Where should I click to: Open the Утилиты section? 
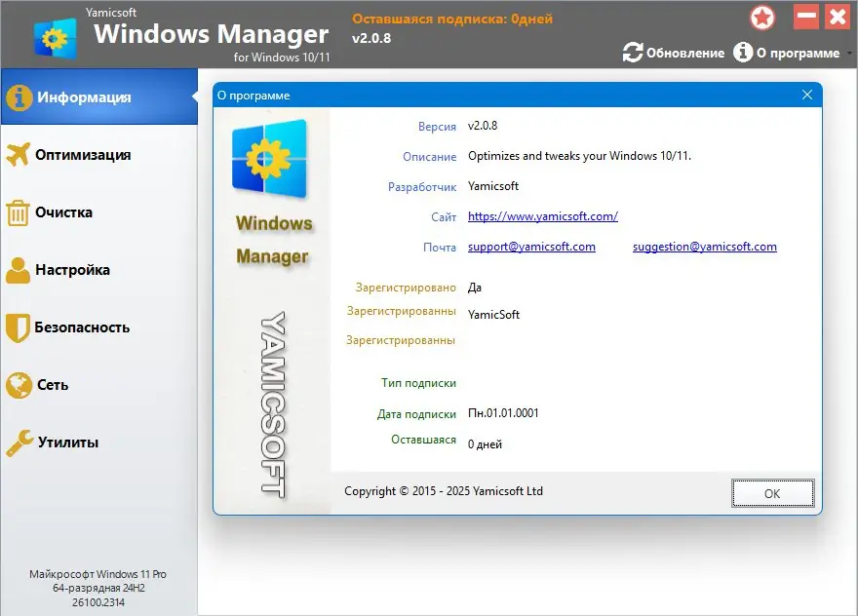[x=99, y=443]
